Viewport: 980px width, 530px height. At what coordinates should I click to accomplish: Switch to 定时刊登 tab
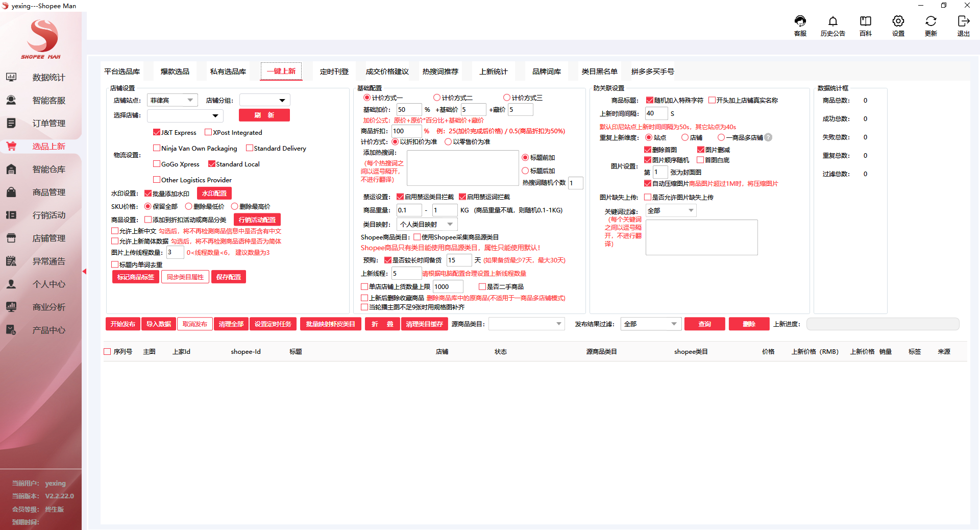click(x=334, y=71)
